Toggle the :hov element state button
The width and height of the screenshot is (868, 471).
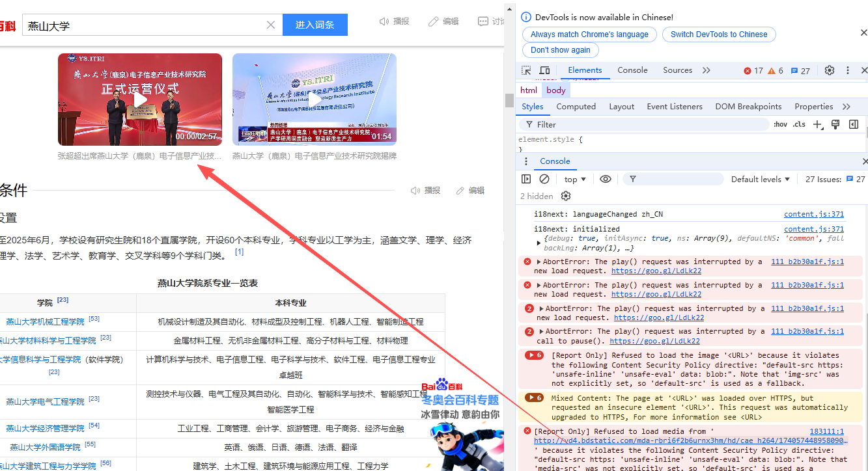coord(780,124)
